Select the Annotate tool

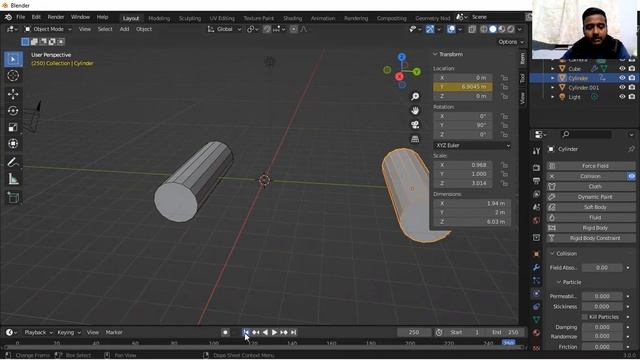point(13,162)
